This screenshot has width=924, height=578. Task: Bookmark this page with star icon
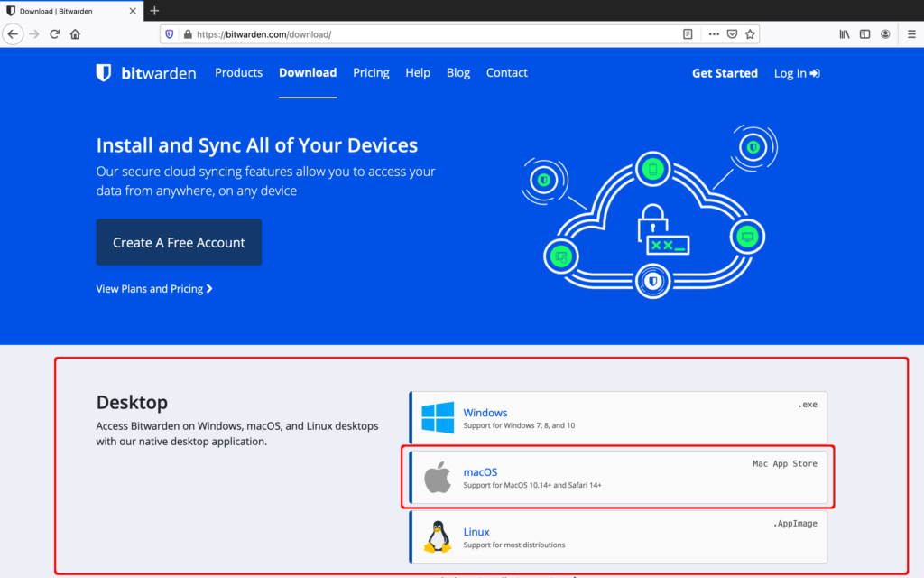pos(750,34)
